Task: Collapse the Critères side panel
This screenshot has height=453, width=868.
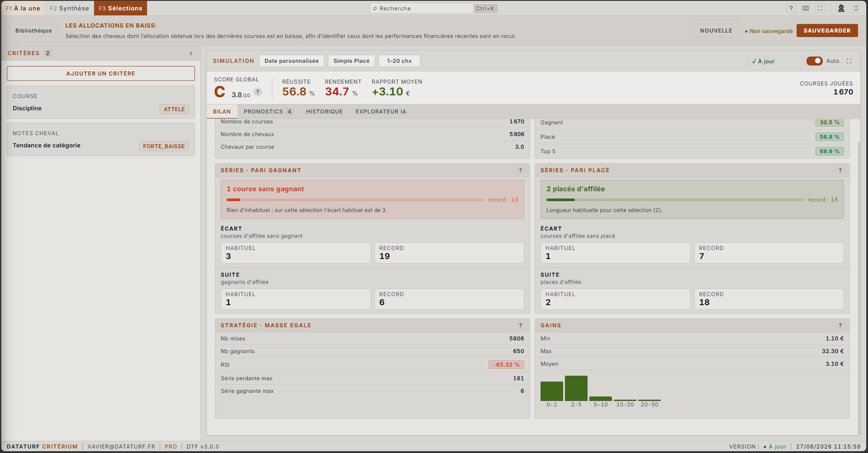Action: (x=191, y=53)
